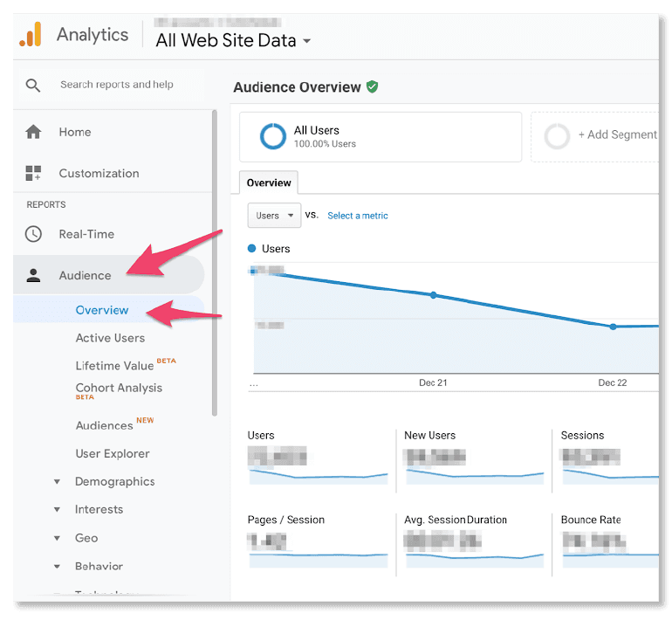This screenshot has width=672, height=620.
Task: Click the Google Analytics logo icon
Action: 31,35
